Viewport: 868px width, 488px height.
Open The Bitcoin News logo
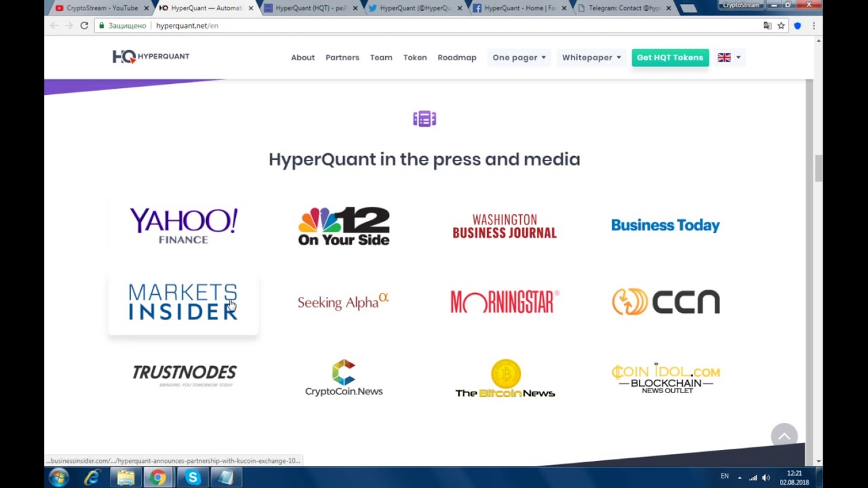(x=505, y=378)
